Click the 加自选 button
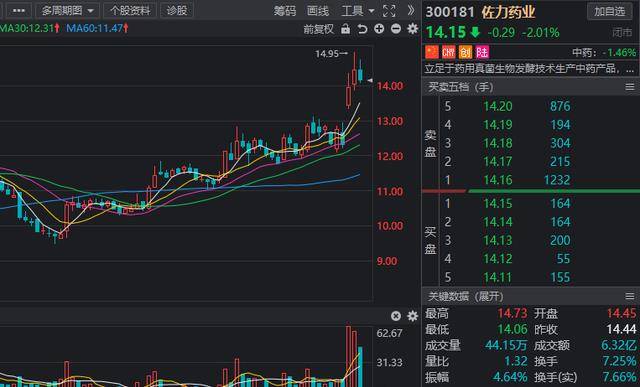Viewport: 640px width, 387px height. [609, 11]
